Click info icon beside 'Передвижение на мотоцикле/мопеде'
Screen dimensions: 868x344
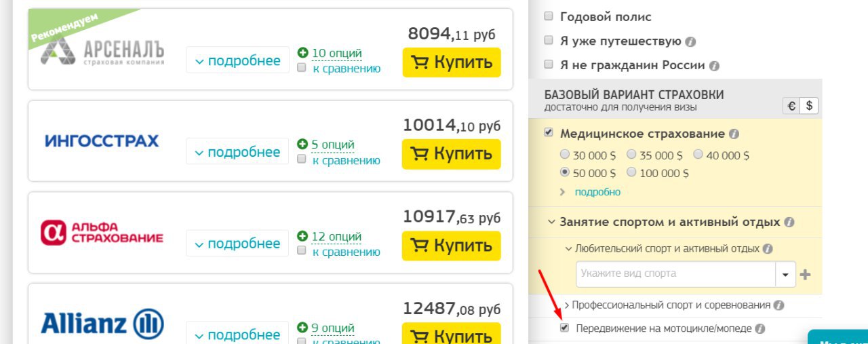click(759, 329)
